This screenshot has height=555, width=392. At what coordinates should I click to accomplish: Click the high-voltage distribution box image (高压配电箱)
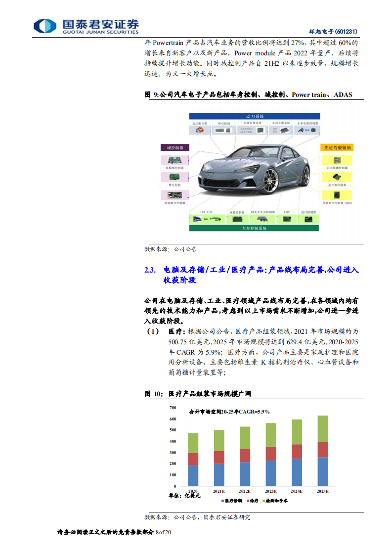pyautogui.click(x=200, y=130)
